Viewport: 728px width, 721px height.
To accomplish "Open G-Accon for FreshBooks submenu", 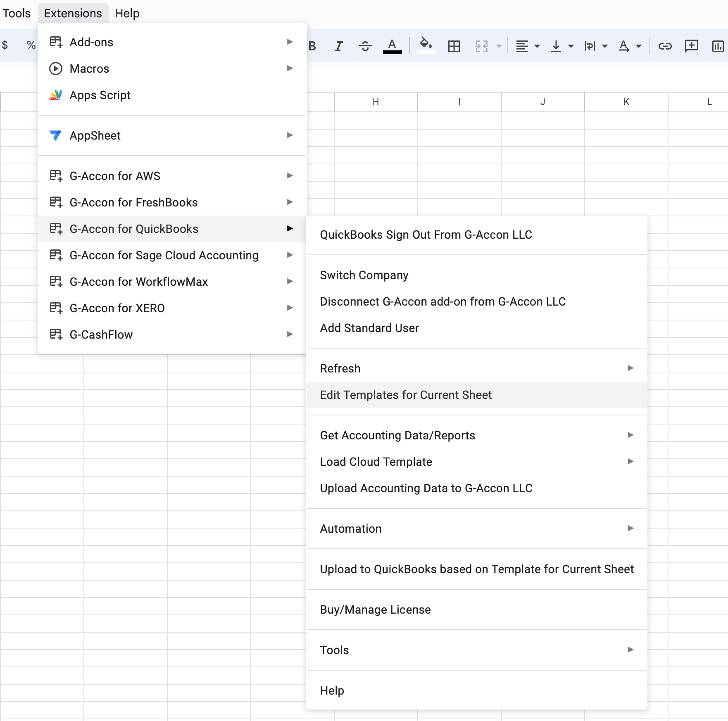I will (172, 202).
